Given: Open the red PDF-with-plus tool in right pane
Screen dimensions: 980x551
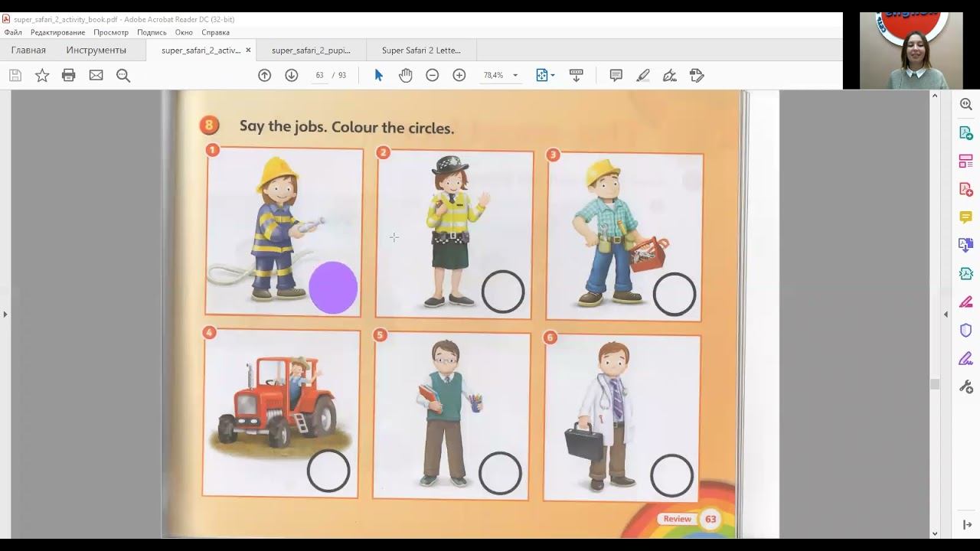Looking at the screenshot, I should 966,190.
